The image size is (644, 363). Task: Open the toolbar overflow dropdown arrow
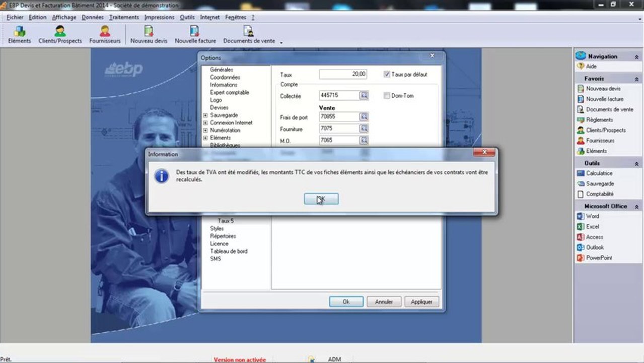pyautogui.click(x=281, y=42)
